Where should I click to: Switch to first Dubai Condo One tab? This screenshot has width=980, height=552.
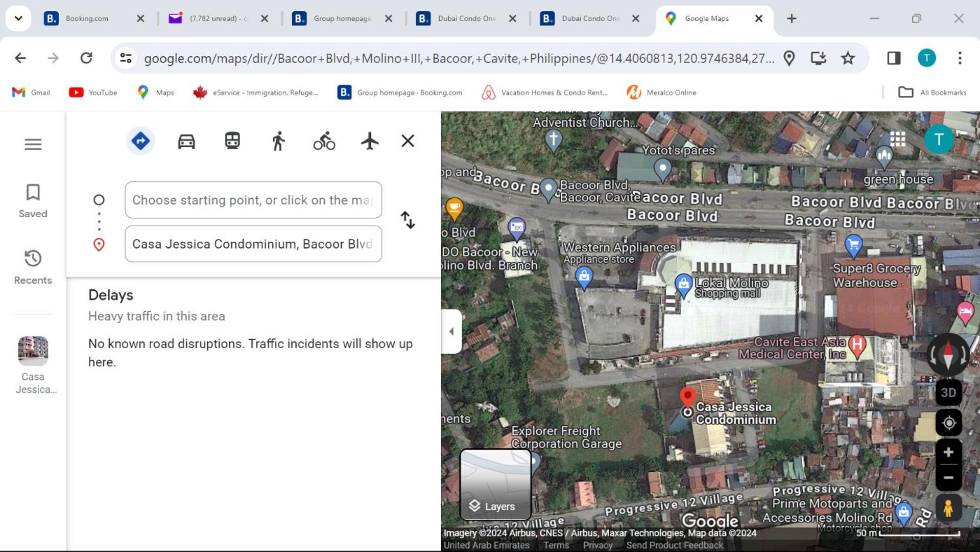click(467, 18)
